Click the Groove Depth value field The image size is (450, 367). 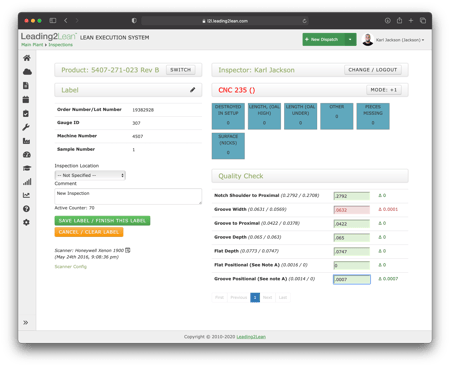click(x=352, y=238)
